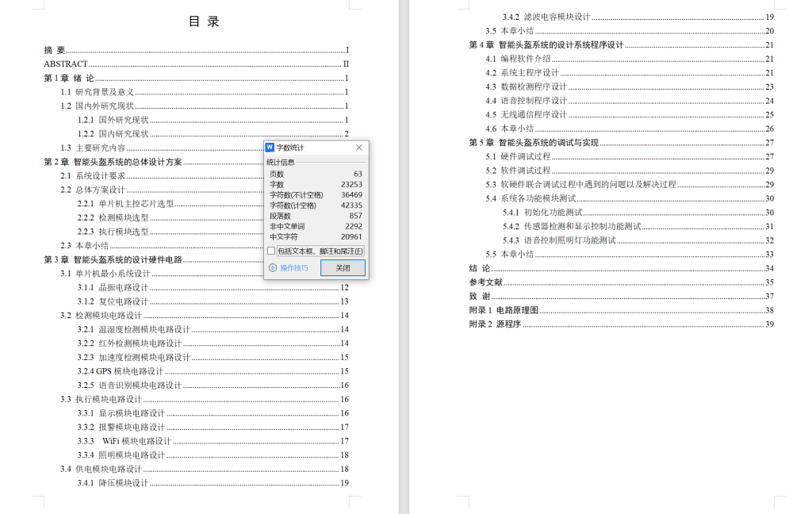812x514 pixels.
Task: Enable the 包括文本框、脚注和尾注 checkbox
Action: [x=270, y=251]
